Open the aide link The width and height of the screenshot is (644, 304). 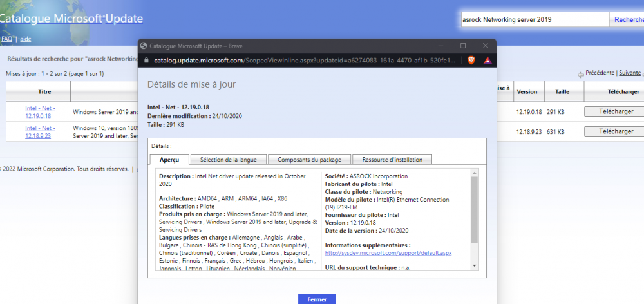26,39
